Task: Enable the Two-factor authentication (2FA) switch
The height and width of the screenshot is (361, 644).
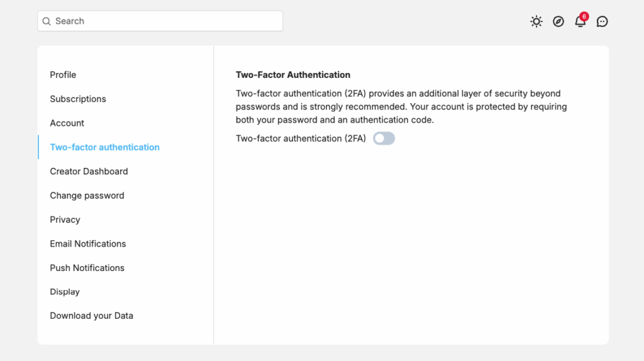Action: [384, 138]
